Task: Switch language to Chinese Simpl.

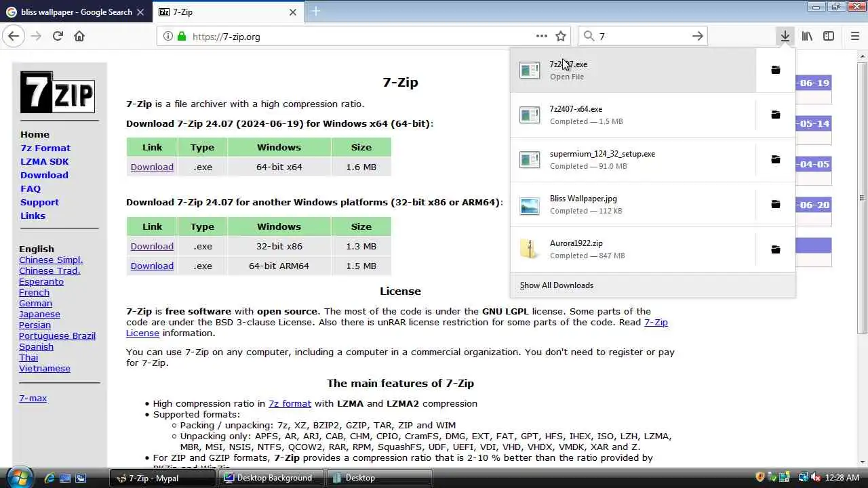Action: click(51, 260)
